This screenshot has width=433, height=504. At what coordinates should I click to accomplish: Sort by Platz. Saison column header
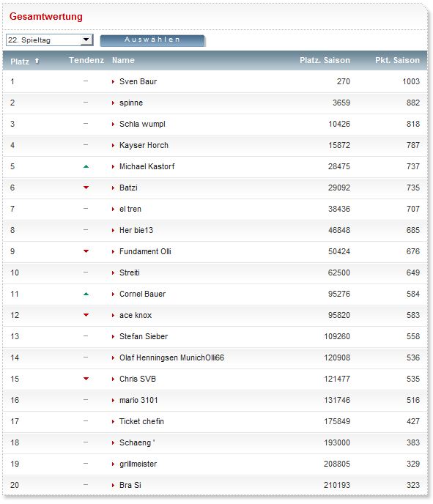click(325, 60)
